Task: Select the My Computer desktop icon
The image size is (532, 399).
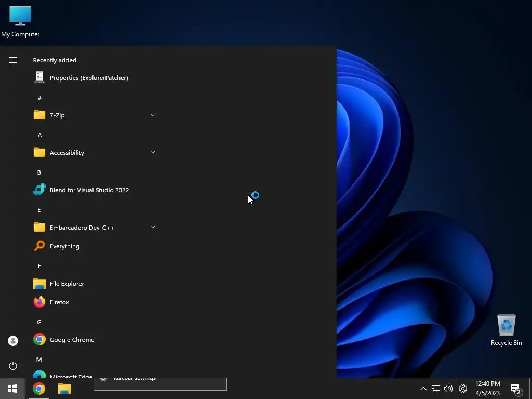Action: click(20, 22)
